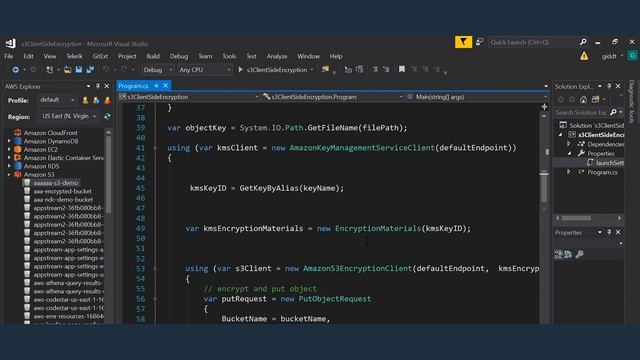
Task: Click the Alphabetical sort icon in Properties
Action: 568,255
